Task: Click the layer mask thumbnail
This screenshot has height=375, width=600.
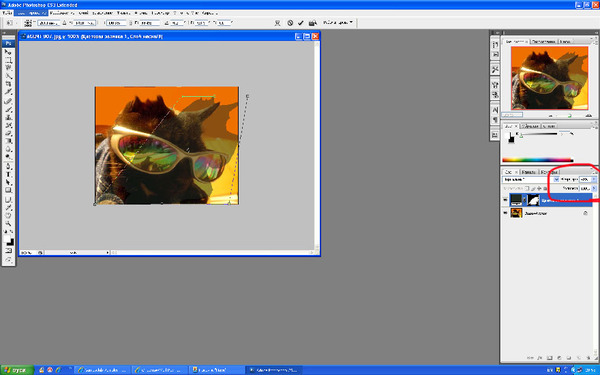Action: (533, 199)
